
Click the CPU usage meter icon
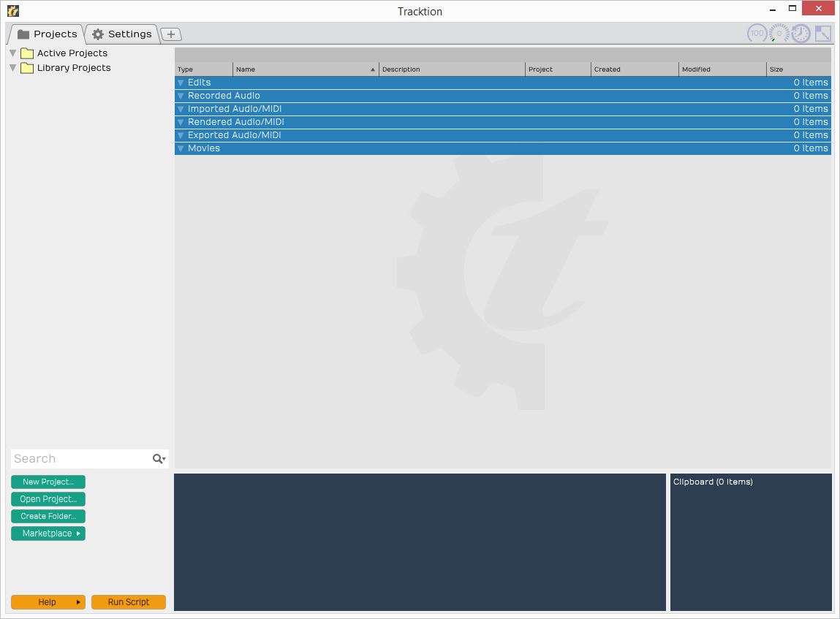click(x=757, y=33)
